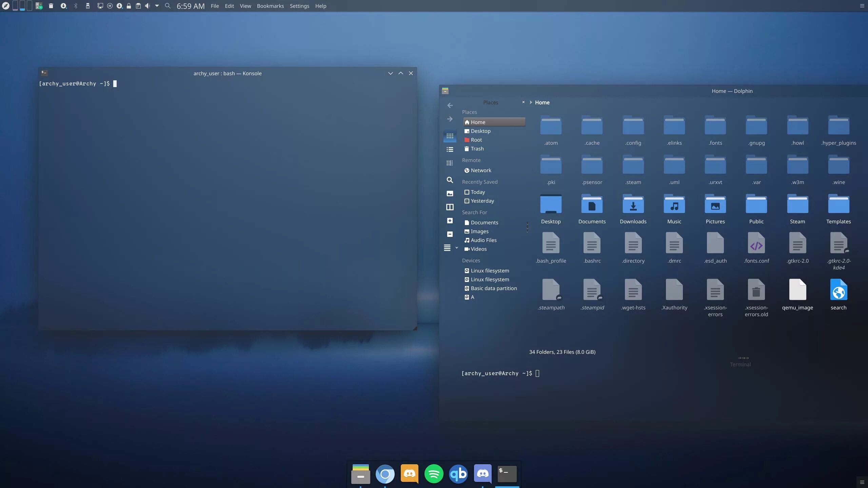Search for Audio Files in Places panel
This screenshot has height=488, width=868.
[494, 240]
